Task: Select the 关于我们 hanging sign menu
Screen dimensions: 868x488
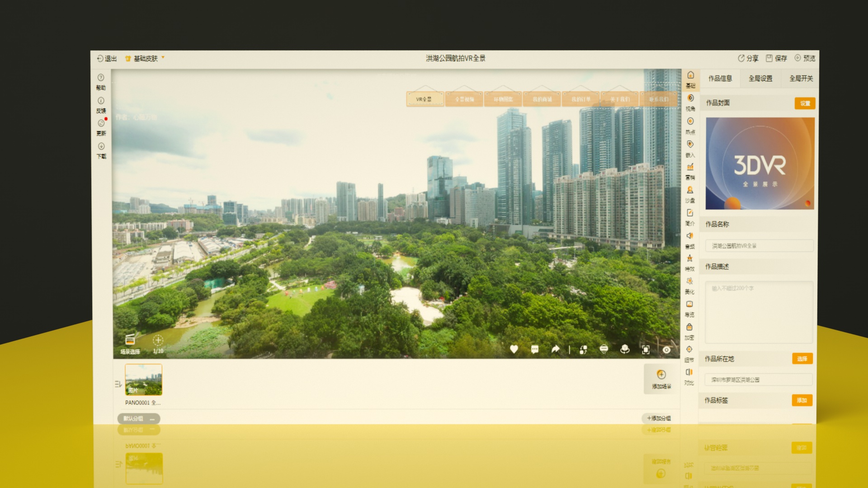Action: click(x=620, y=99)
